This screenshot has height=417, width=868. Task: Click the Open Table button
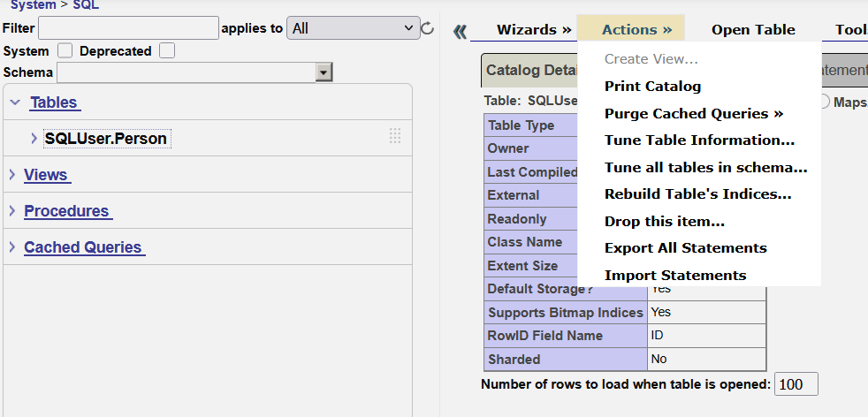click(753, 30)
